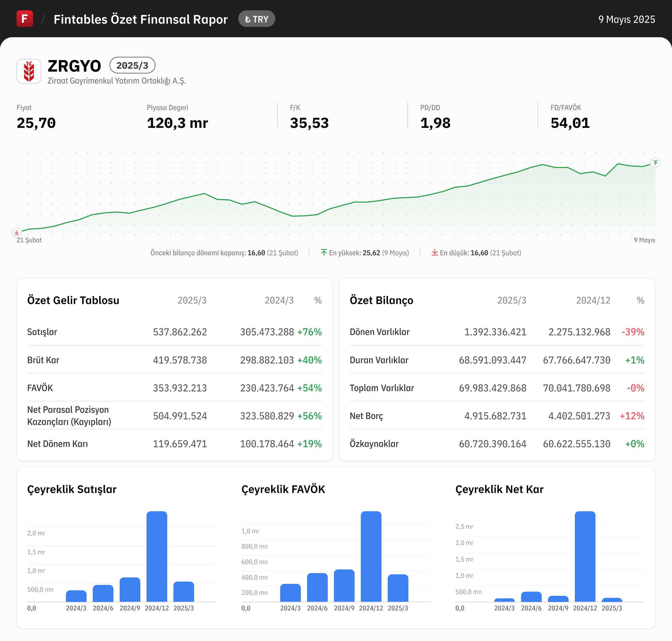Click the Özkaynaklar value 60.720.390.164
This screenshot has height=641, width=672.
tap(492, 444)
